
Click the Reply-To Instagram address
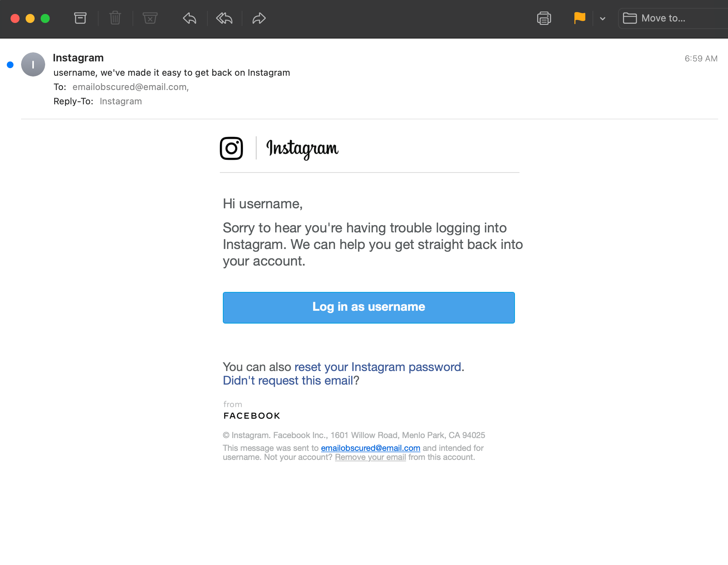(x=120, y=101)
